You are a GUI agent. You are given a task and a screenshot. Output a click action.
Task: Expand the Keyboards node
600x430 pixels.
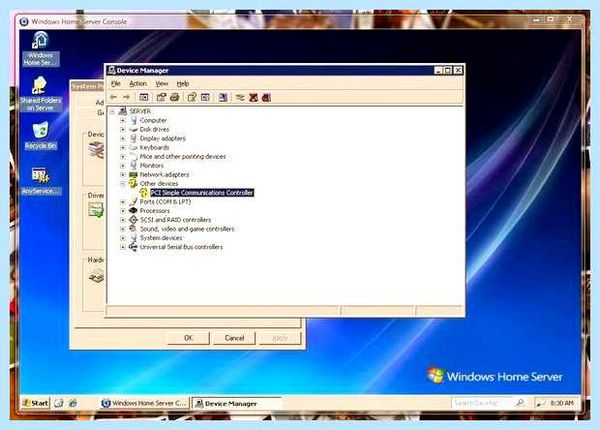coord(123,148)
